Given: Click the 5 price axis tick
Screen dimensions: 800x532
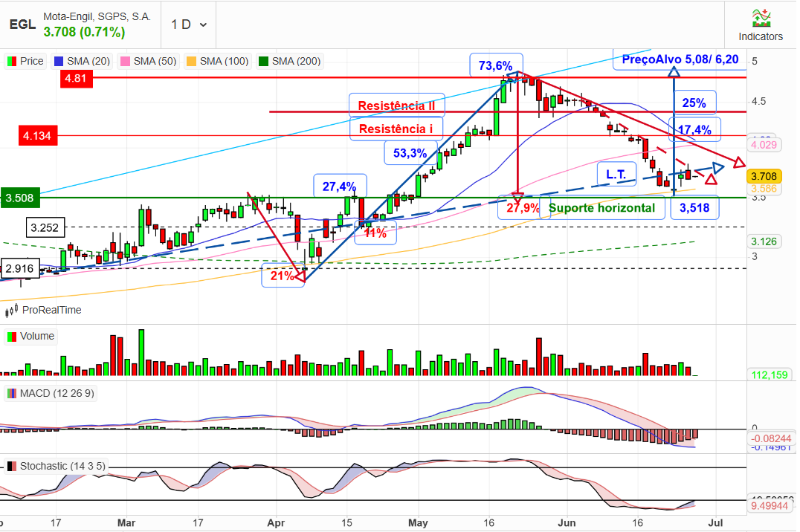Looking at the screenshot, I should (x=755, y=61).
